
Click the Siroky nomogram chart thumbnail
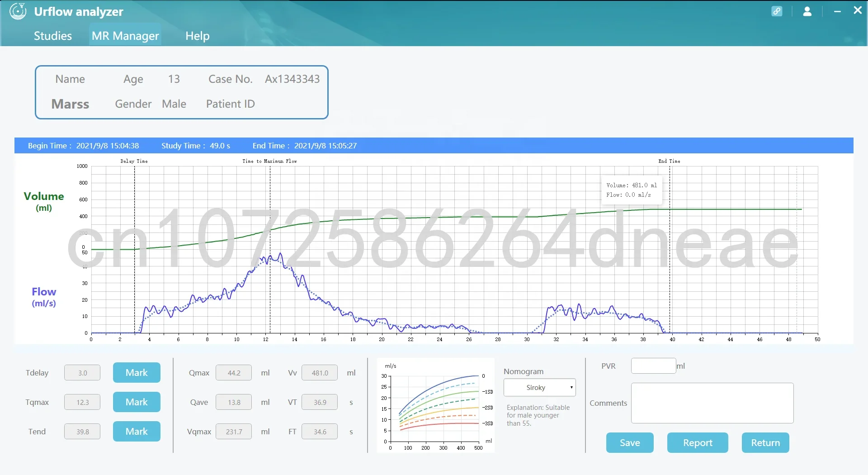(x=436, y=405)
